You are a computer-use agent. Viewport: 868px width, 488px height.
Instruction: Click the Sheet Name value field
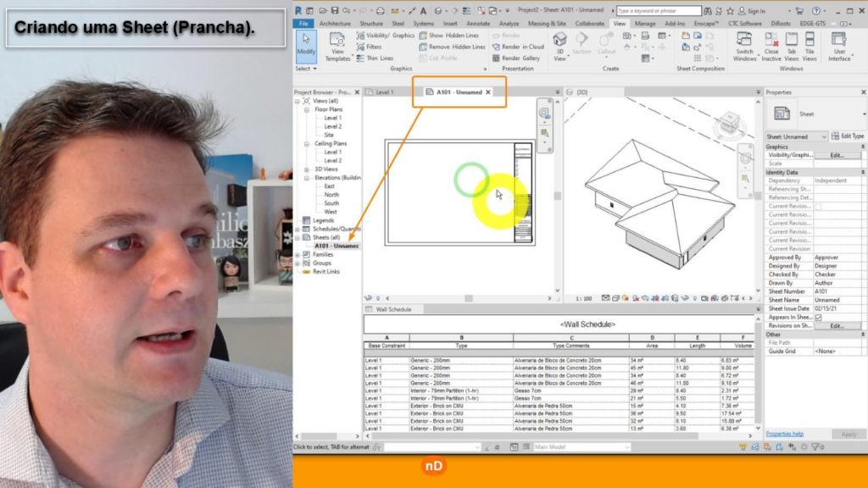click(837, 300)
